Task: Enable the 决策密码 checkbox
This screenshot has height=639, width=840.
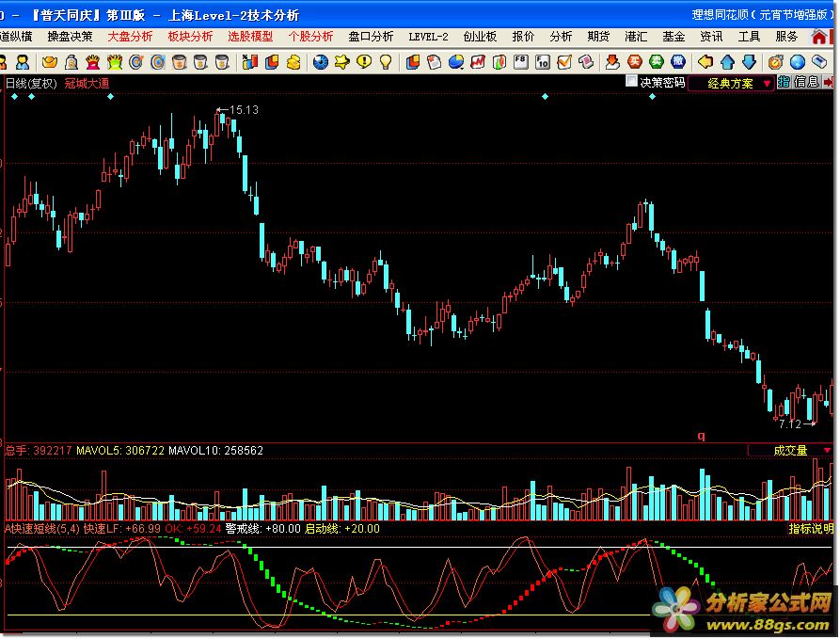Action: (631, 82)
